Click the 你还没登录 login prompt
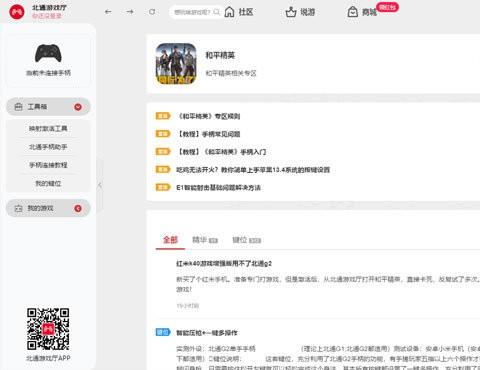Screen dimensions: 480x370 pyautogui.click(x=47, y=16)
